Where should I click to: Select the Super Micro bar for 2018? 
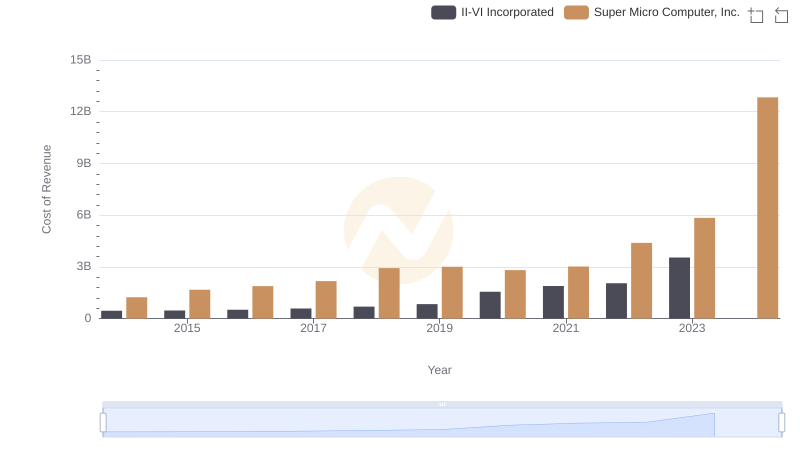tap(389, 293)
